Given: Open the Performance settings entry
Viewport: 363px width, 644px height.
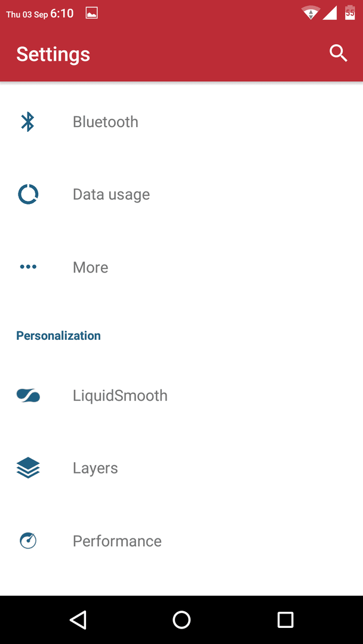Looking at the screenshot, I should pyautogui.click(x=181, y=540).
